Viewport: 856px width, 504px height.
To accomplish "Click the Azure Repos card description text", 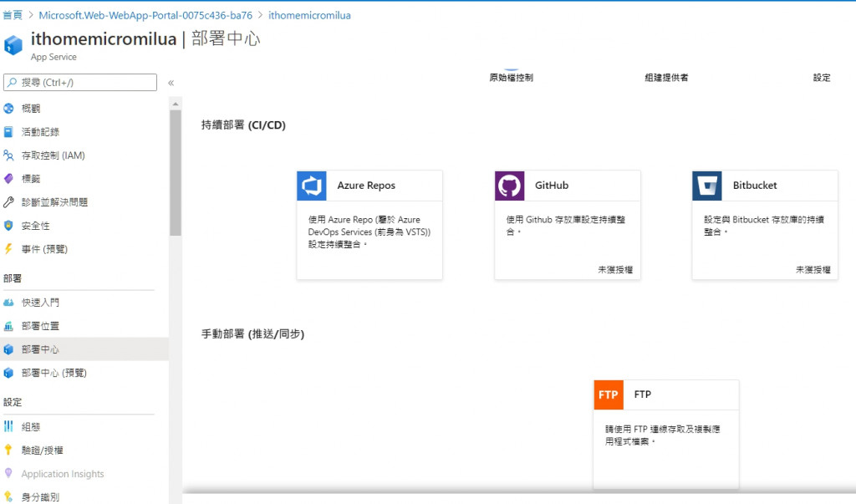I will tap(369, 232).
